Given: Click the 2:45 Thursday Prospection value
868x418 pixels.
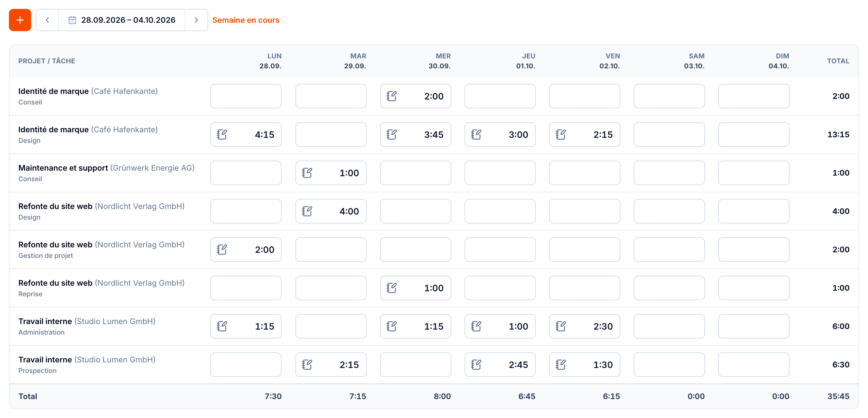Looking at the screenshot, I should [518, 365].
